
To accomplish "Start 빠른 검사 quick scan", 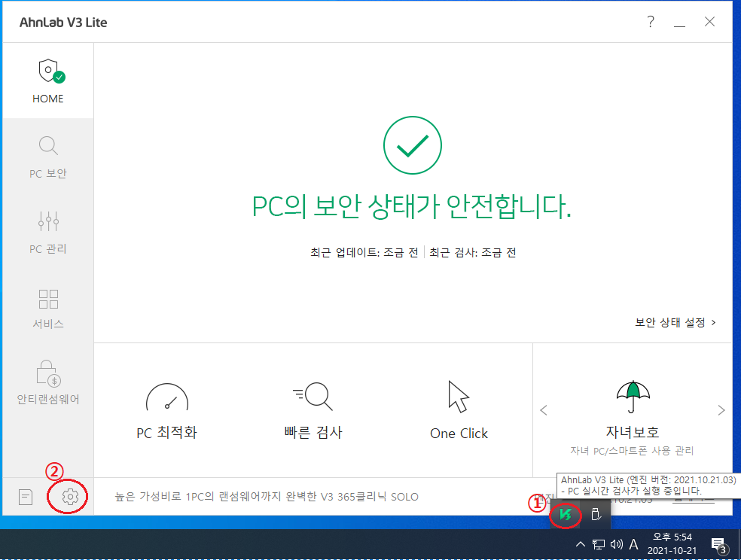I will click(x=313, y=410).
